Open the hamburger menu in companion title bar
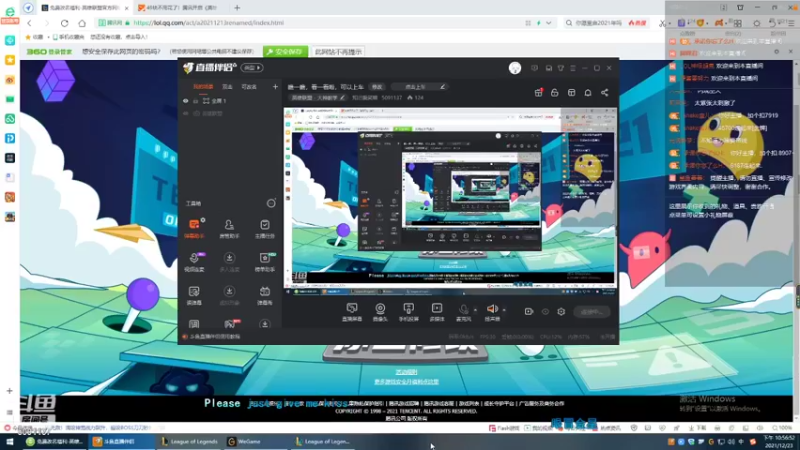800x450 pixels. [x=573, y=68]
